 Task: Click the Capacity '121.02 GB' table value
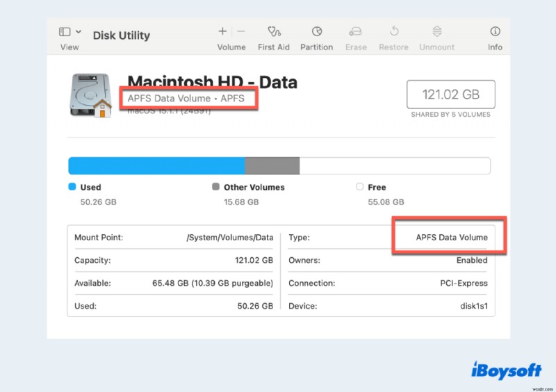[x=254, y=261]
